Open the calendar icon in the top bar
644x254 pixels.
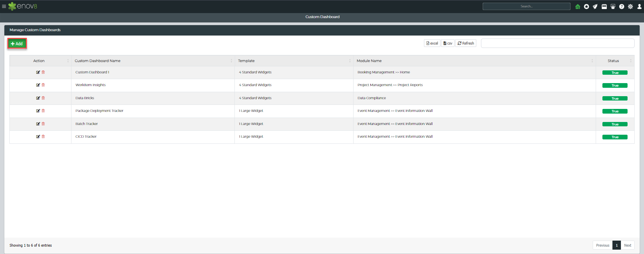[604, 6]
